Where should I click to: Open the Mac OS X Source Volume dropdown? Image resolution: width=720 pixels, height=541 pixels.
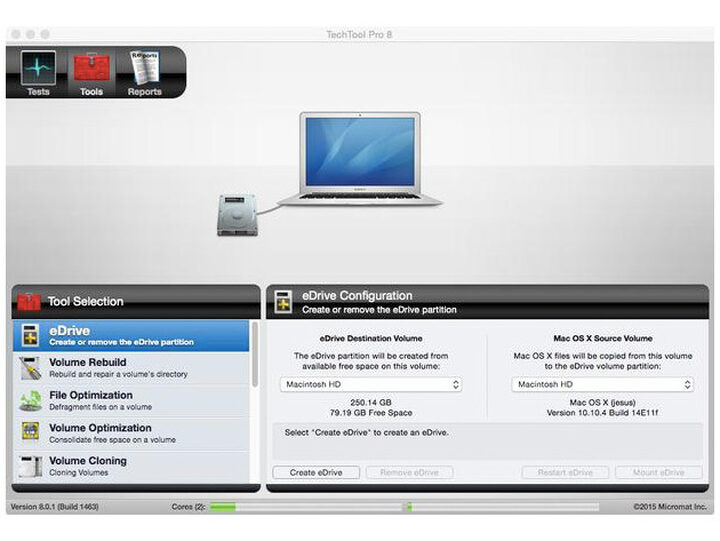point(602,384)
